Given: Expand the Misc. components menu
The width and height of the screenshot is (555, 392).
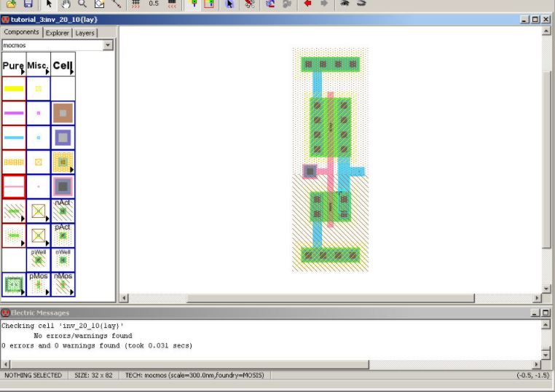Looking at the screenshot, I should coord(39,66).
